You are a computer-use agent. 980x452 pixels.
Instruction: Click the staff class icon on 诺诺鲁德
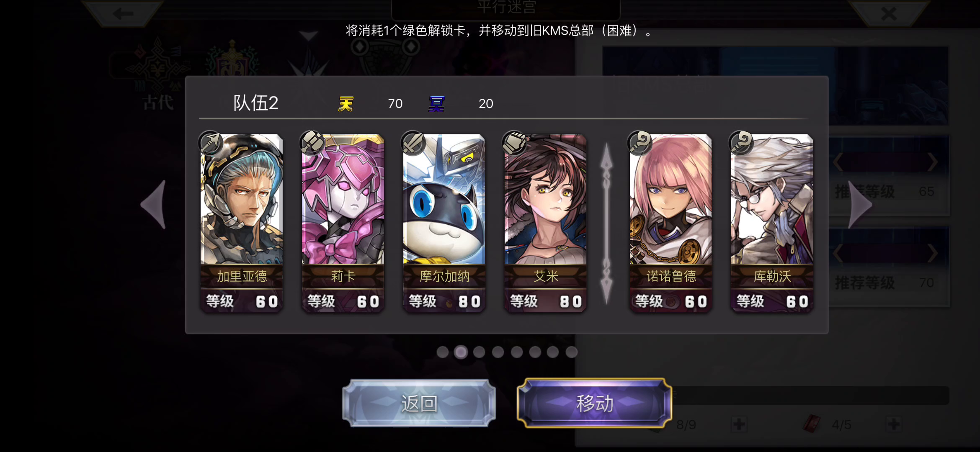[x=640, y=143]
